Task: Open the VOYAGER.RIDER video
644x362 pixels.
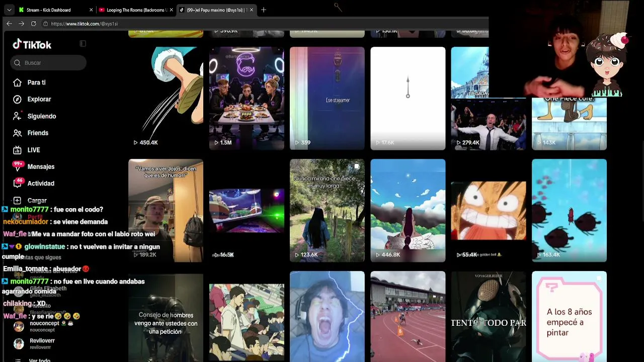Action: pos(489,317)
